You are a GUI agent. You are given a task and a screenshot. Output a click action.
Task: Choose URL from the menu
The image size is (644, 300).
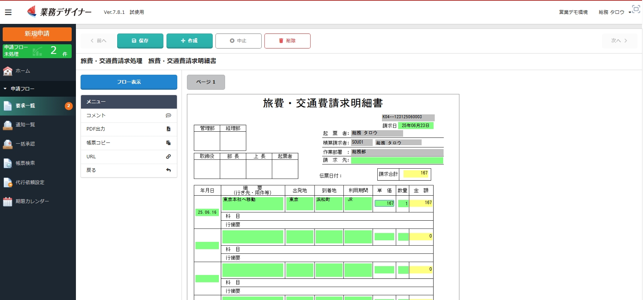click(129, 157)
